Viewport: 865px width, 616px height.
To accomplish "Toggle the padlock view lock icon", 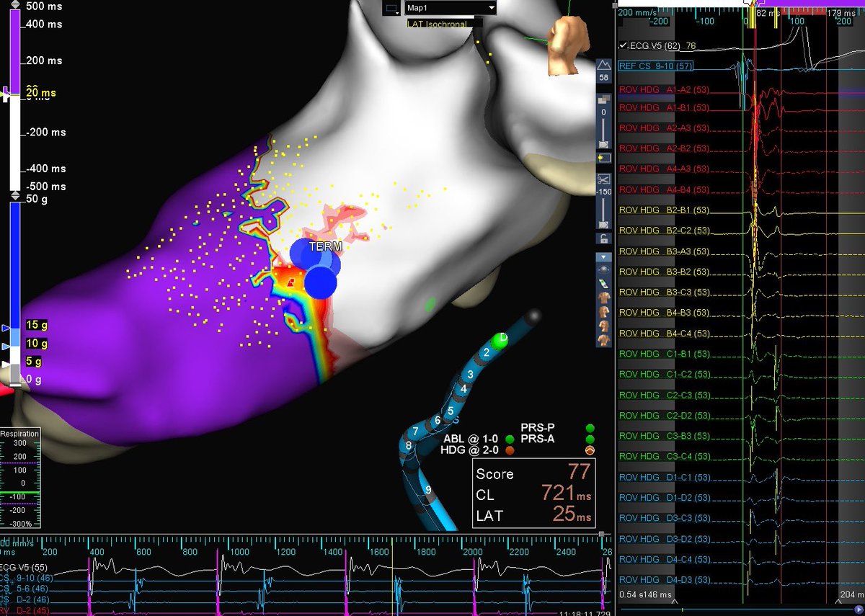I will click(604, 238).
